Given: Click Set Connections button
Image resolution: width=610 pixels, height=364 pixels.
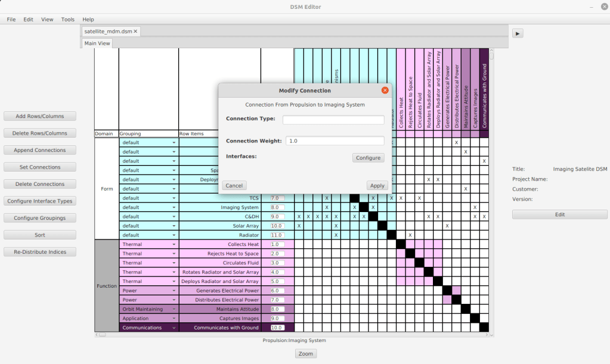Looking at the screenshot, I should pos(40,167).
